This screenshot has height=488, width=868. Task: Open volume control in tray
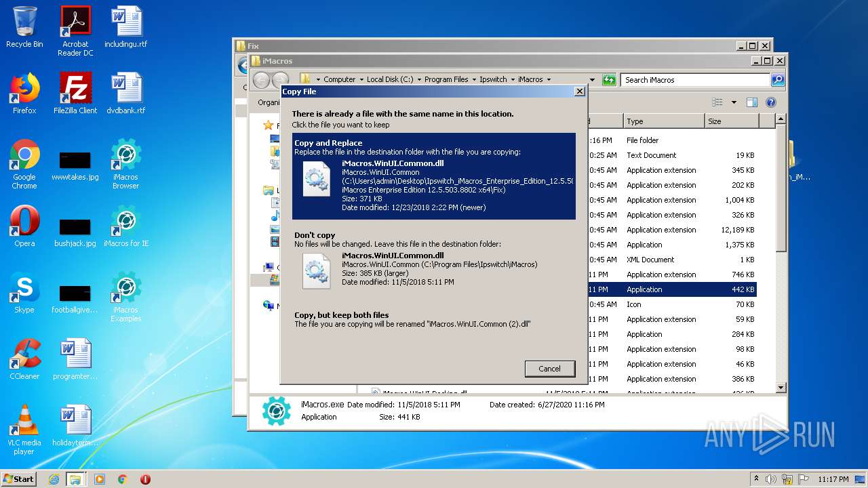coord(771,479)
